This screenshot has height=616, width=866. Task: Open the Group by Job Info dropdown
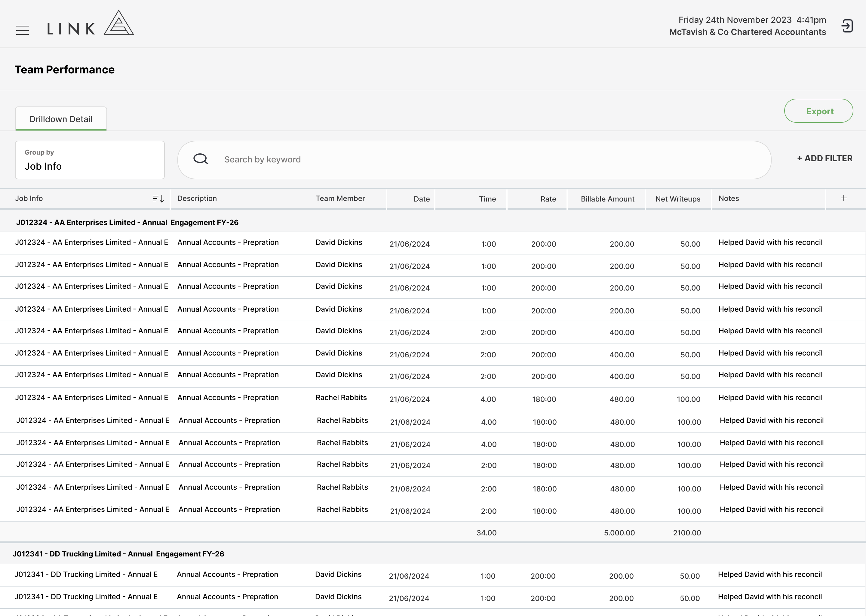90,160
